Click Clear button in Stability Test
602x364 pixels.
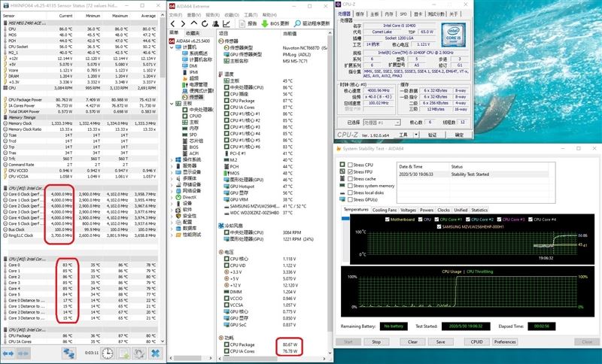coord(412,341)
